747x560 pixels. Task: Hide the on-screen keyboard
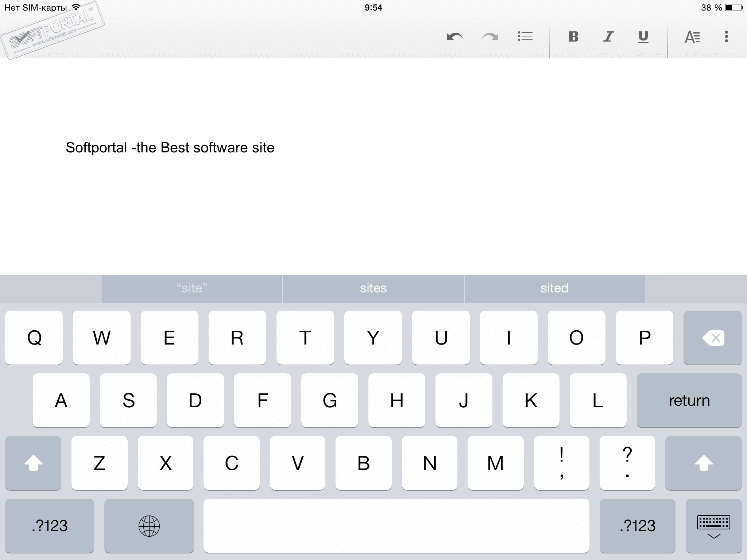click(x=713, y=526)
